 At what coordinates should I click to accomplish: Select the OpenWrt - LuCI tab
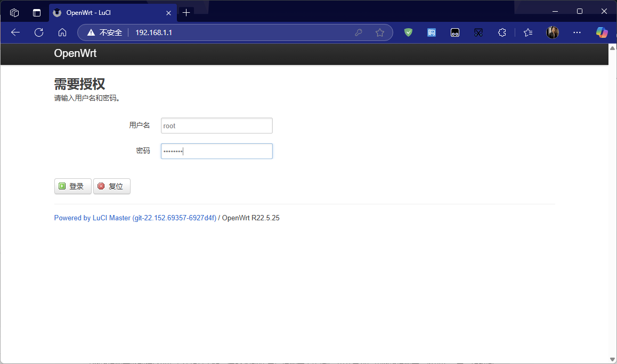107,13
